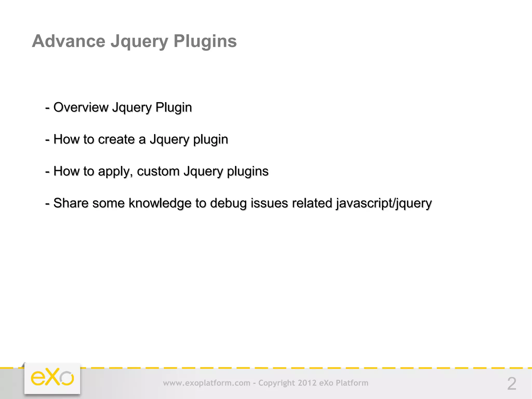Viewport: 532px width, 399px height.
Task: Select the How to apply, custom Jquery plugins line
Action: tap(157, 171)
